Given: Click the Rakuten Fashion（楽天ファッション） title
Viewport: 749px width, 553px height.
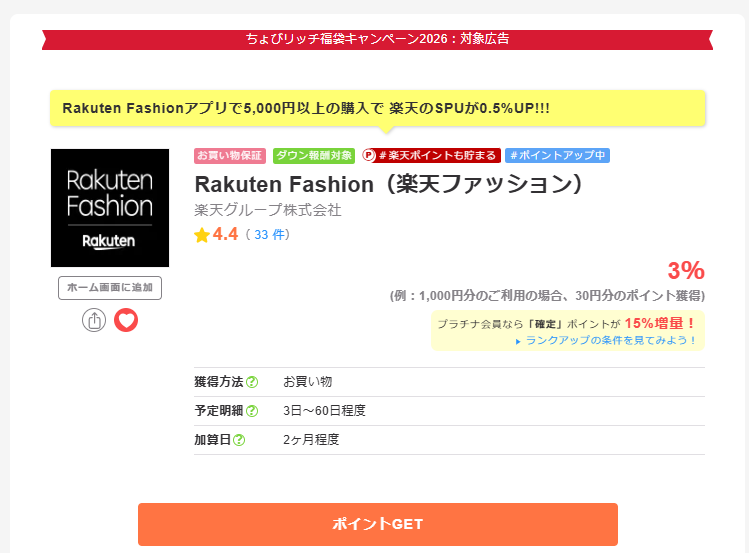Looking at the screenshot, I should click(388, 185).
